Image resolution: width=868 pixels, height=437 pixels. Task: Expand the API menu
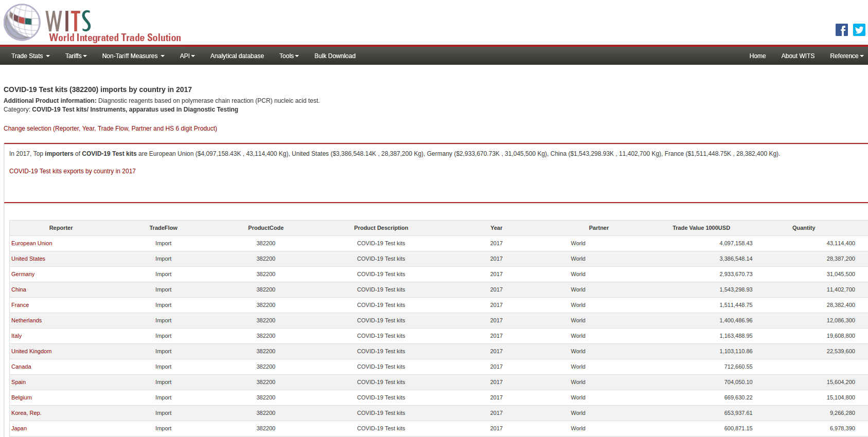coord(187,56)
